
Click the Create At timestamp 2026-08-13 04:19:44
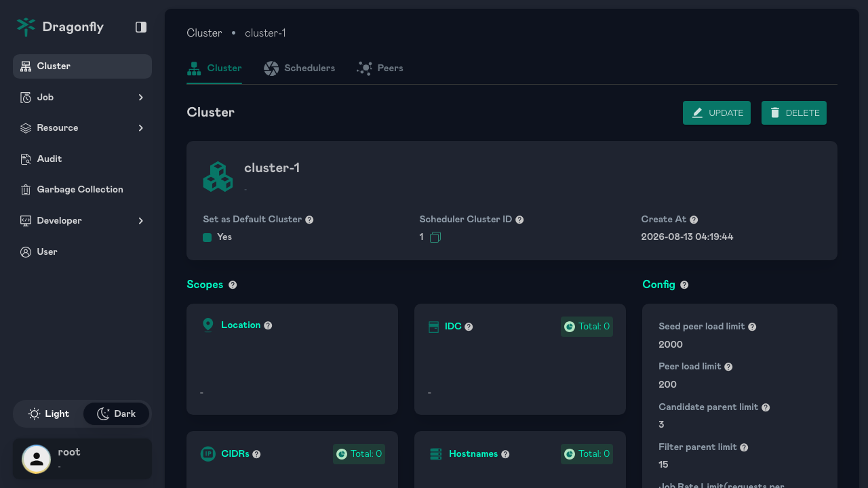[687, 237]
